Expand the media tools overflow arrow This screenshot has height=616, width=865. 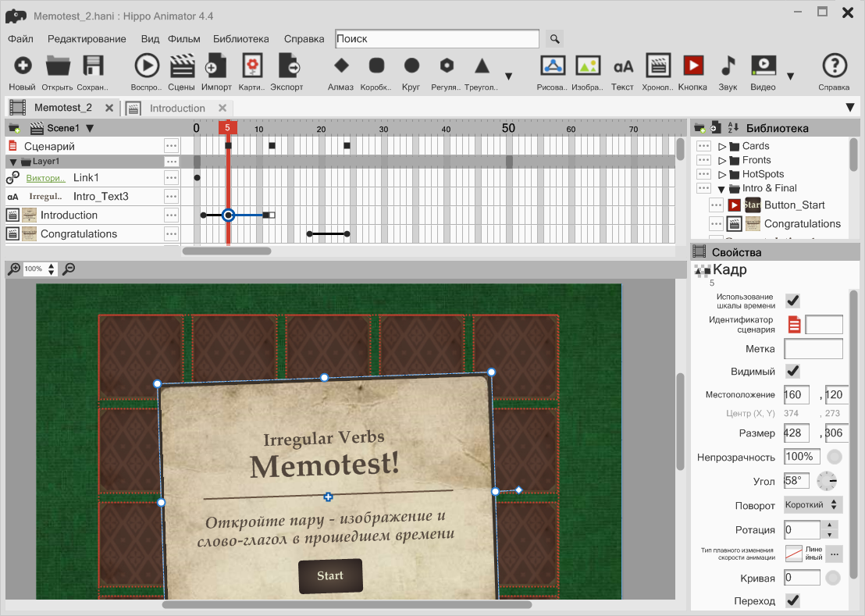tap(790, 76)
